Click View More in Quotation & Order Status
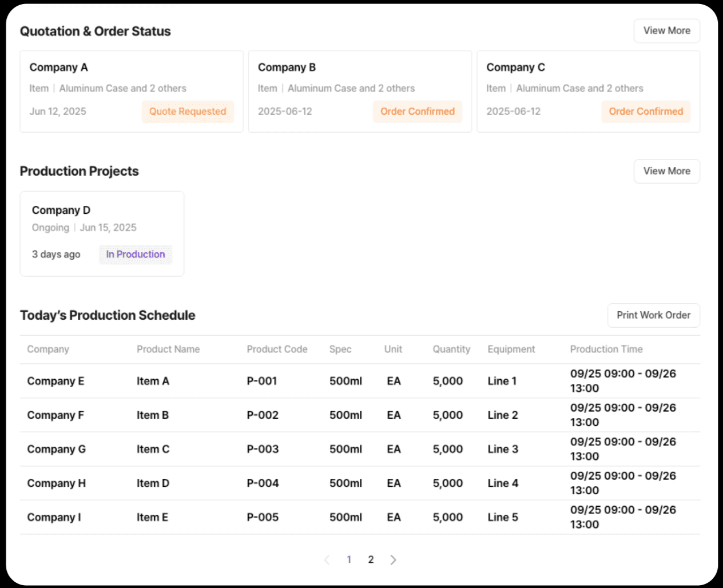 666,31
